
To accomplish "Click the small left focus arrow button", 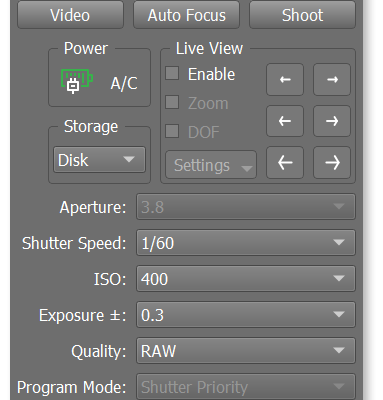I will pos(285,79).
